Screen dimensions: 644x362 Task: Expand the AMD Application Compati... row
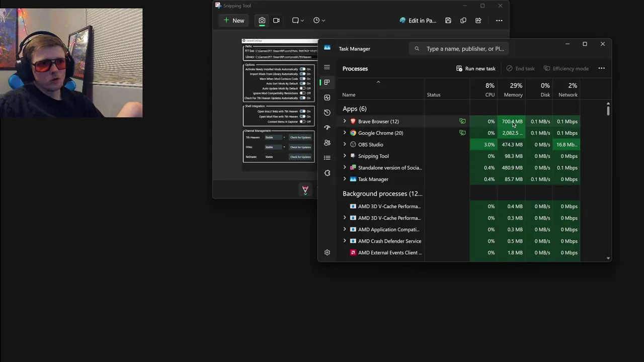coord(345,229)
